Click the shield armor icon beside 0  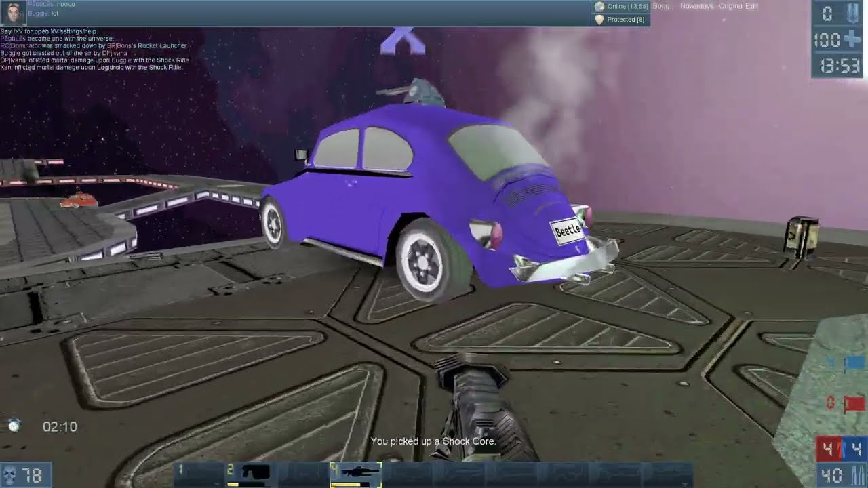pyautogui.click(x=852, y=14)
